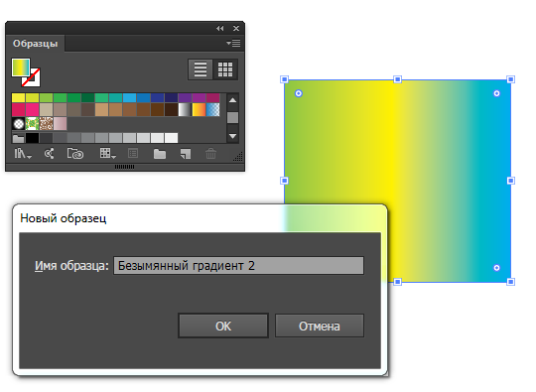536x392 pixels.
Task: Pick the white-to-black gradient swatch
Action: pyautogui.click(x=185, y=110)
